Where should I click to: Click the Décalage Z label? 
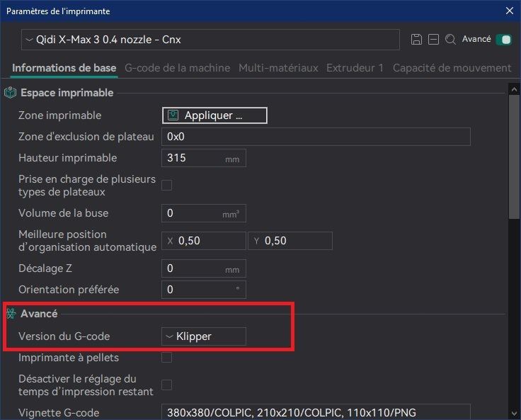[45, 268]
